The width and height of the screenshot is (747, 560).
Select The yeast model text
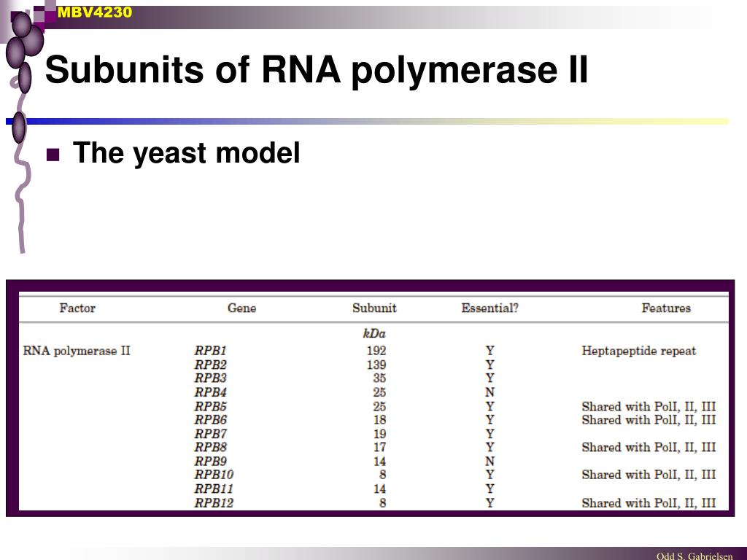coord(187,153)
